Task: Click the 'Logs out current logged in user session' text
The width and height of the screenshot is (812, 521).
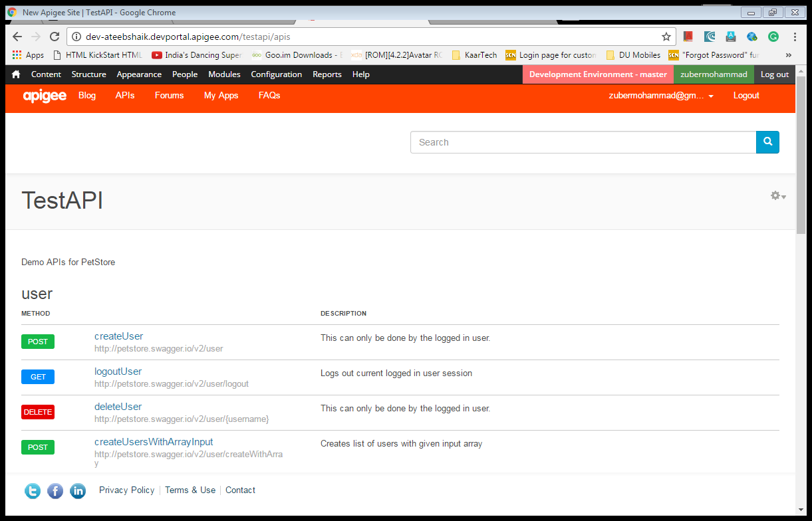Action: (396, 373)
